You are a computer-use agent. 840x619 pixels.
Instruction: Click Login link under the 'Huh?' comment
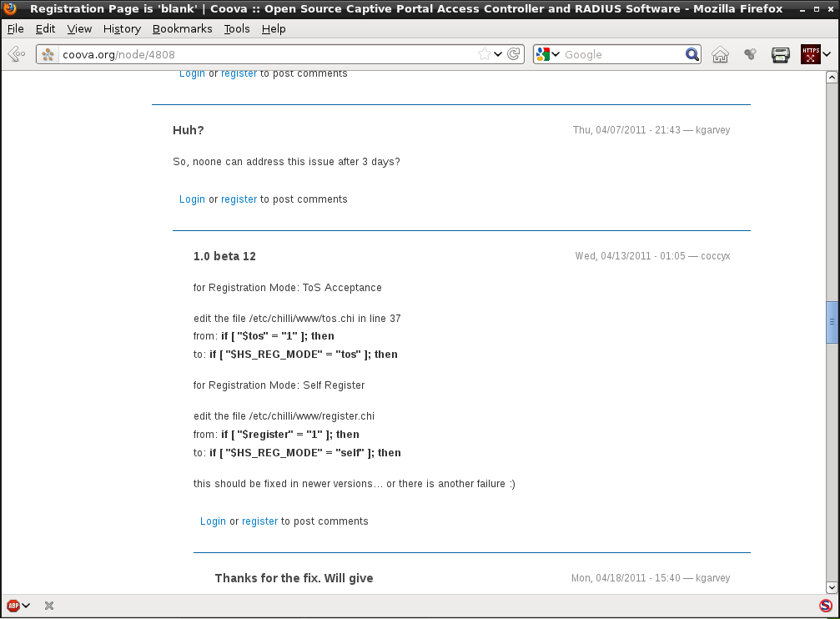192,199
